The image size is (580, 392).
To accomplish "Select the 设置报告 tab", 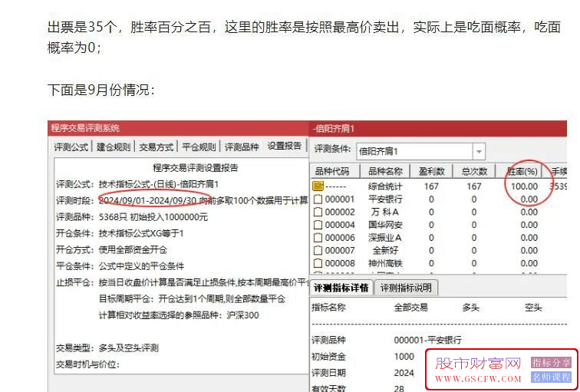I will [x=285, y=146].
